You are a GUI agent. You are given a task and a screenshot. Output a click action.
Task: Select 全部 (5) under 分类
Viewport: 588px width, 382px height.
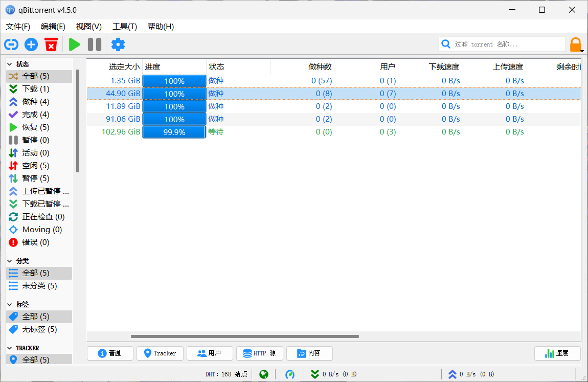(39, 273)
